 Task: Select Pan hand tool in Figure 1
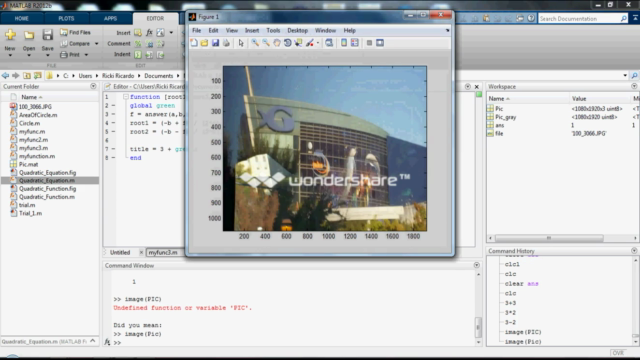(277, 43)
